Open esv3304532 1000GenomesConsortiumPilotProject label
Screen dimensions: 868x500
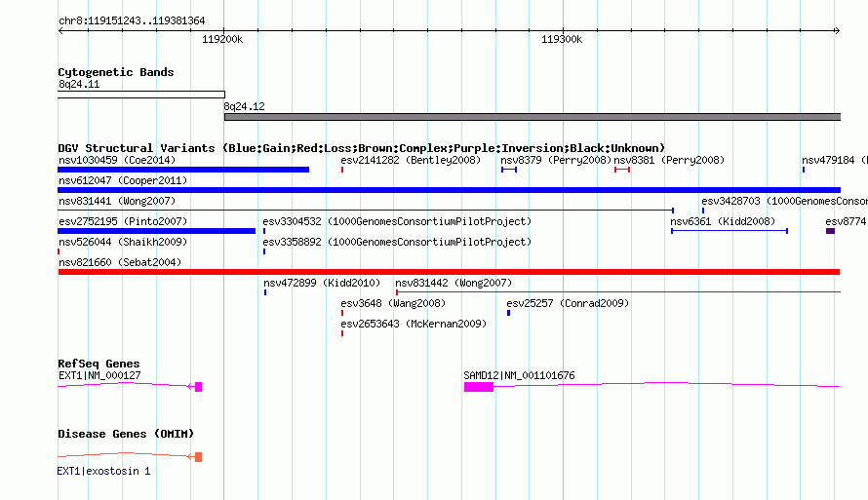tap(397, 221)
